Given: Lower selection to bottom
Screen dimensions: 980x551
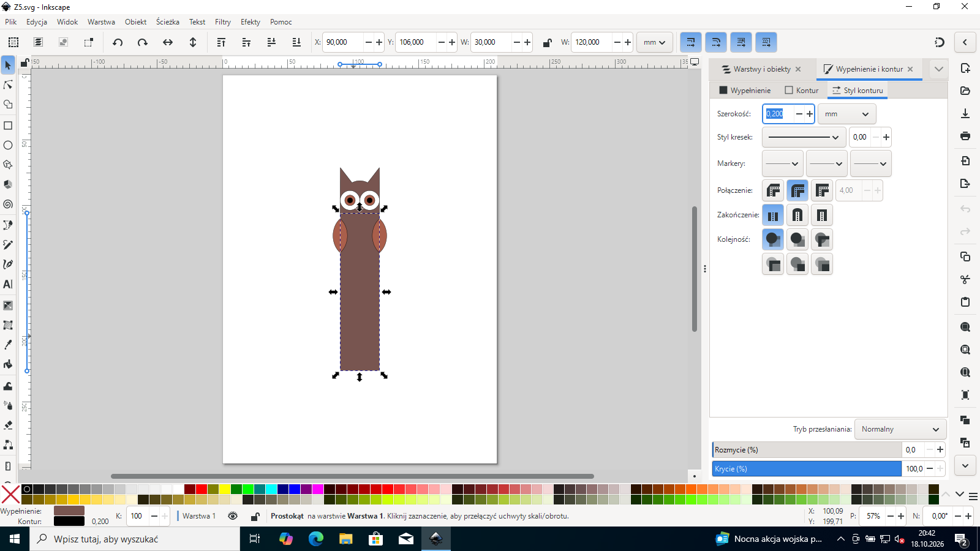Looking at the screenshot, I should pyautogui.click(x=296, y=42).
